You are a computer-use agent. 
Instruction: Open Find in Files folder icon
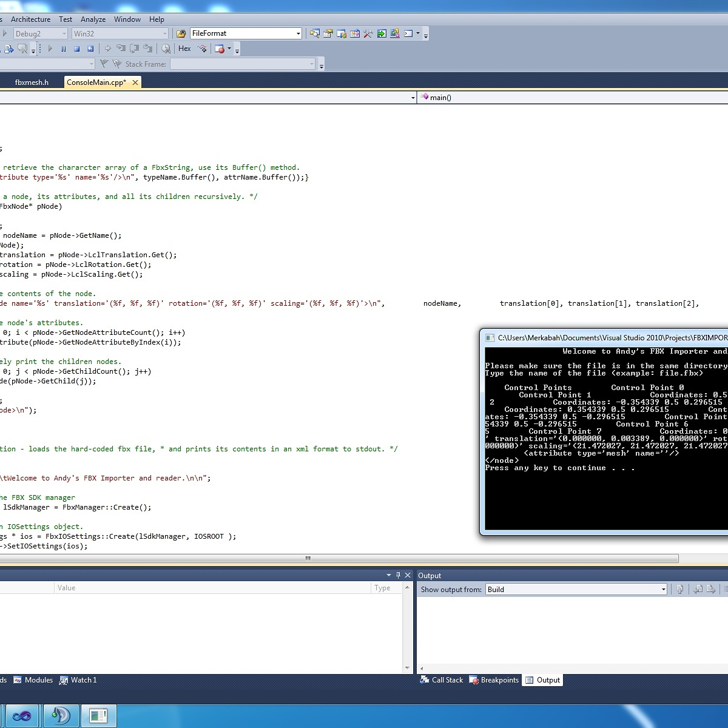(181, 33)
